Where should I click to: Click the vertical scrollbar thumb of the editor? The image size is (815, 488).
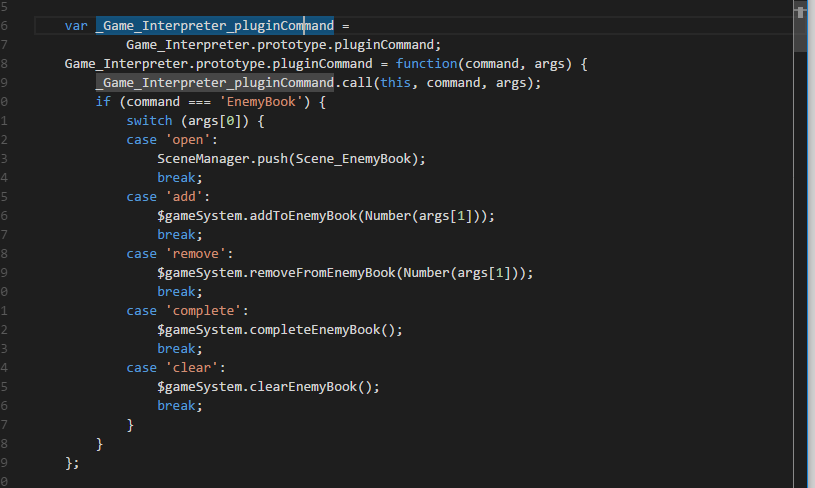click(x=800, y=26)
